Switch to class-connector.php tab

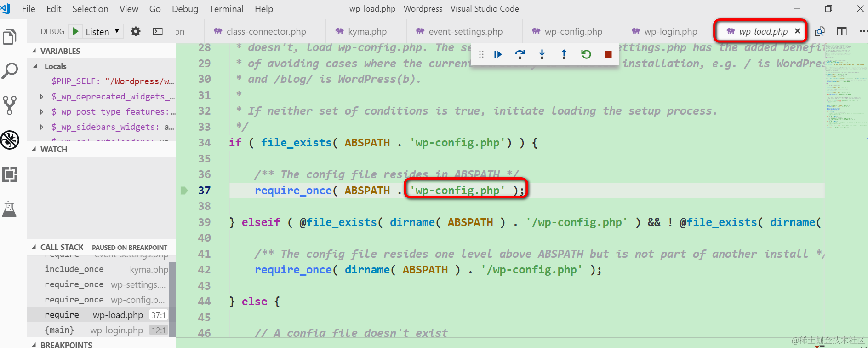pyautogui.click(x=264, y=31)
